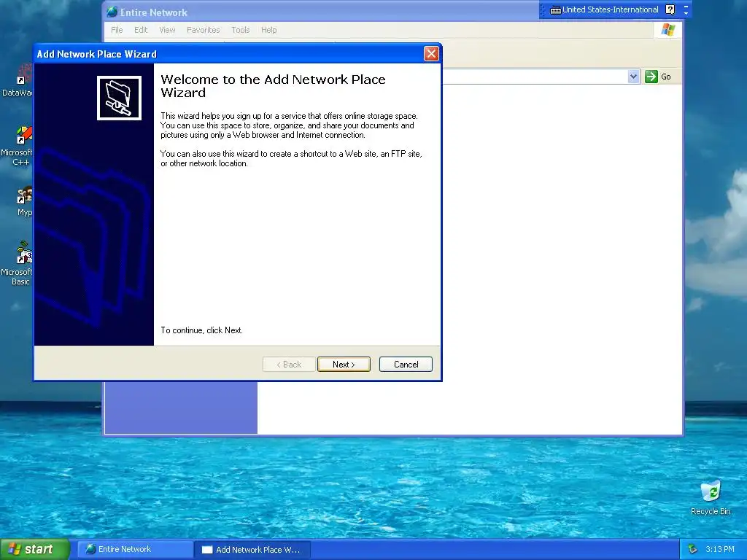This screenshot has width=747, height=560.
Task: Click the Windows flag logo in Explorer
Action: pyautogui.click(x=668, y=29)
